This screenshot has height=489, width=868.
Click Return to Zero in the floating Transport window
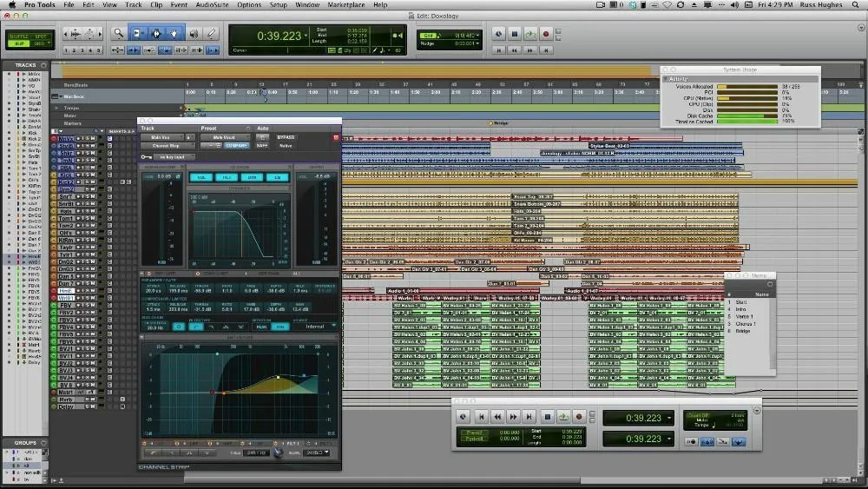point(481,416)
